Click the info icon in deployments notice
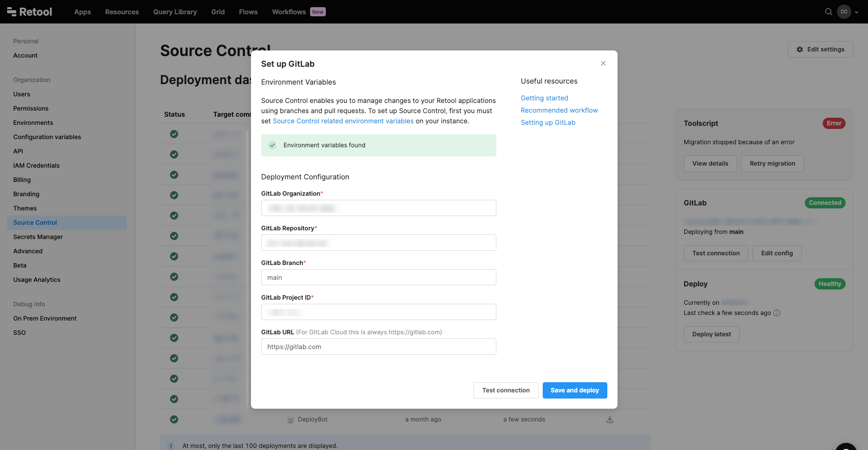 pyautogui.click(x=172, y=445)
